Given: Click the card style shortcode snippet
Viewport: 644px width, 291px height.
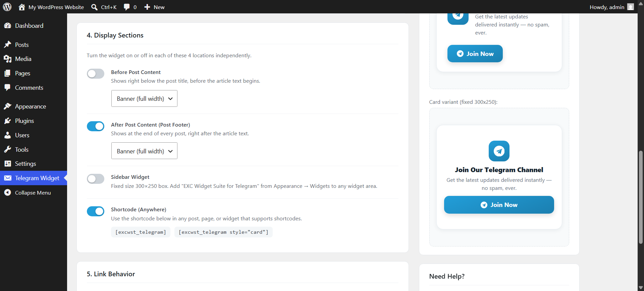Looking at the screenshot, I should click(x=223, y=232).
